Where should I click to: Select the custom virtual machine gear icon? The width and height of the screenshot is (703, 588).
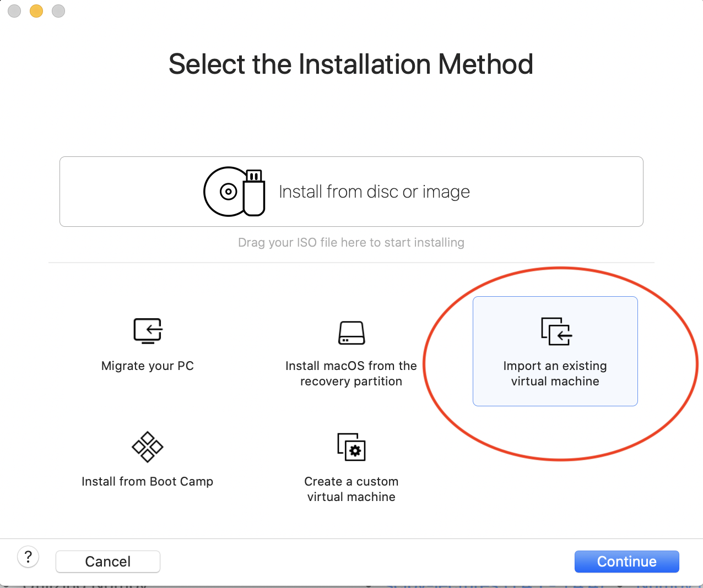[351, 447]
